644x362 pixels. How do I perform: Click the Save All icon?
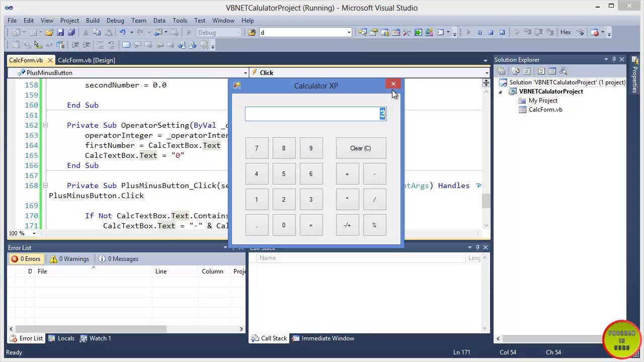[71, 32]
